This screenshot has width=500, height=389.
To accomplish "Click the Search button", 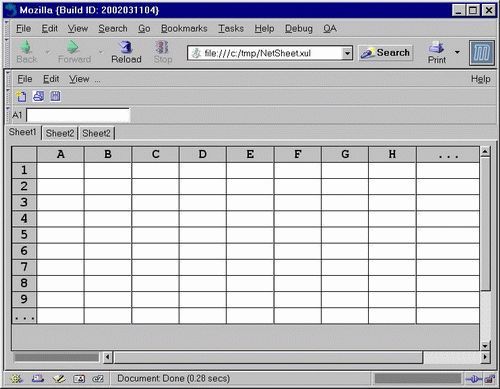I will (386, 53).
